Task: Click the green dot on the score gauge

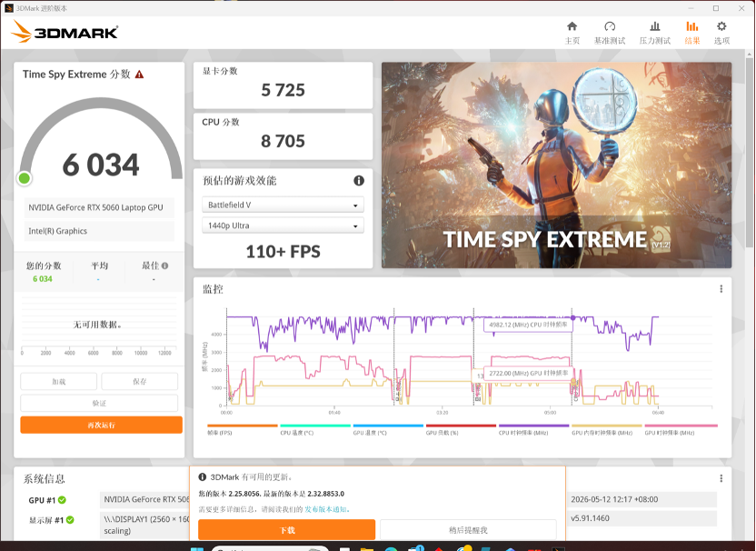Action: point(25,178)
